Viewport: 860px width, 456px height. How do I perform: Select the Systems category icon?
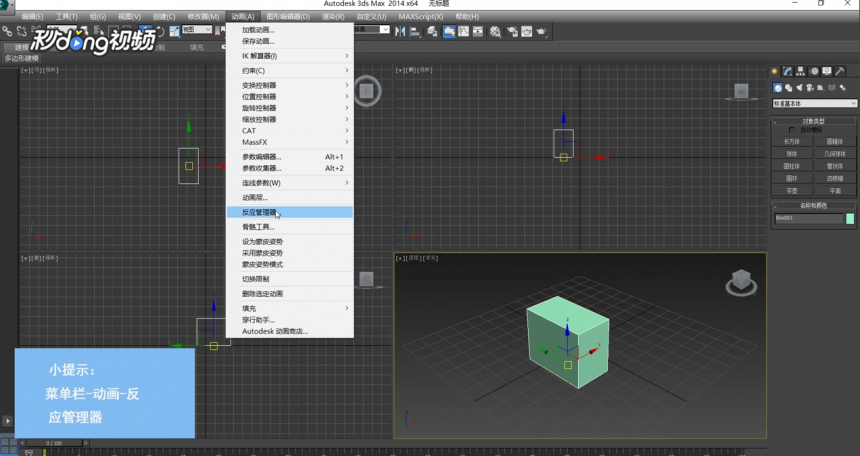pyautogui.click(x=843, y=88)
